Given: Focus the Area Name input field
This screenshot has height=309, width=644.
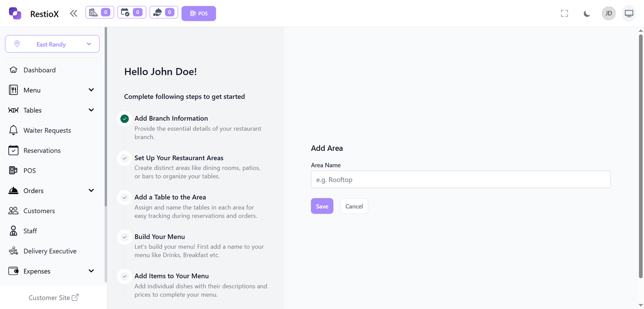Looking at the screenshot, I should (x=461, y=179).
